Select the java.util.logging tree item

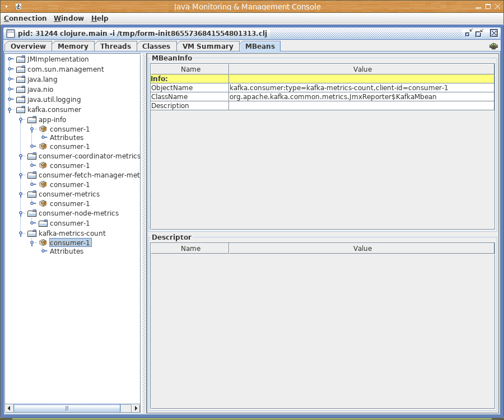click(x=54, y=100)
